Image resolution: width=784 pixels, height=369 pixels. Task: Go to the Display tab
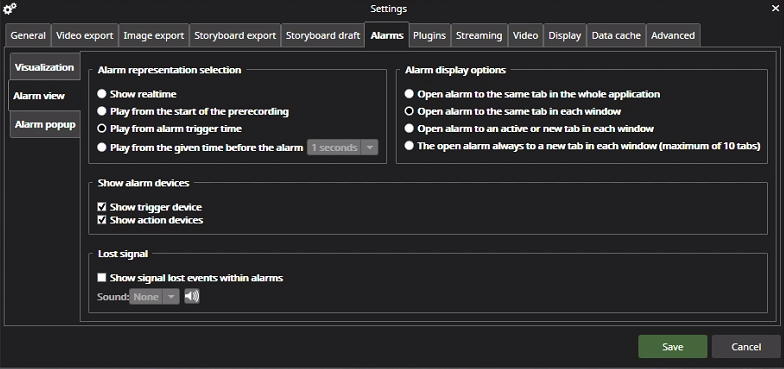(564, 36)
